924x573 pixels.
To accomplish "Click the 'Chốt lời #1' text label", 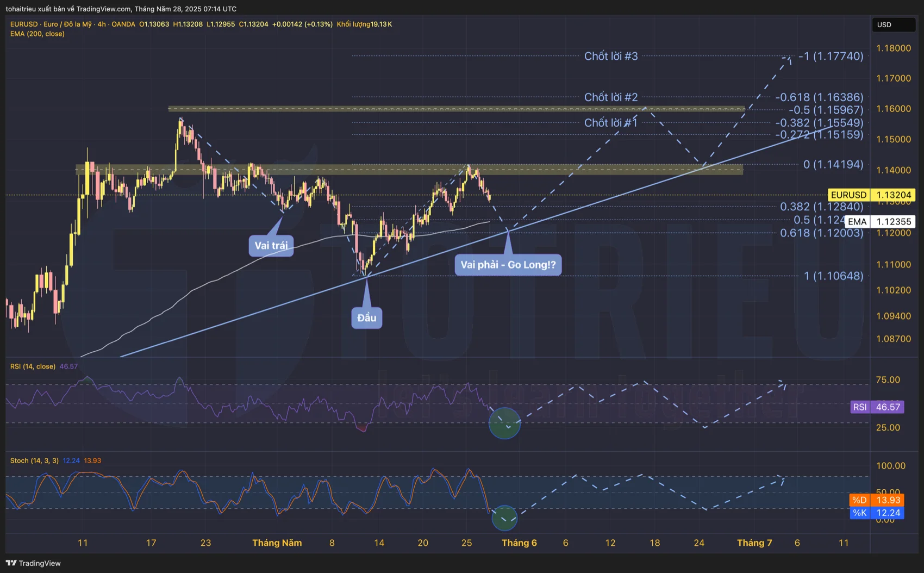I will pyautogui.click(x=611, y=123).
